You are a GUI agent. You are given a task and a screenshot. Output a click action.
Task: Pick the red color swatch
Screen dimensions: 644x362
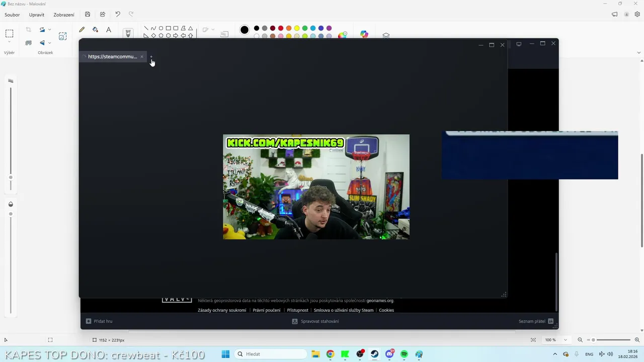(281, 28)
